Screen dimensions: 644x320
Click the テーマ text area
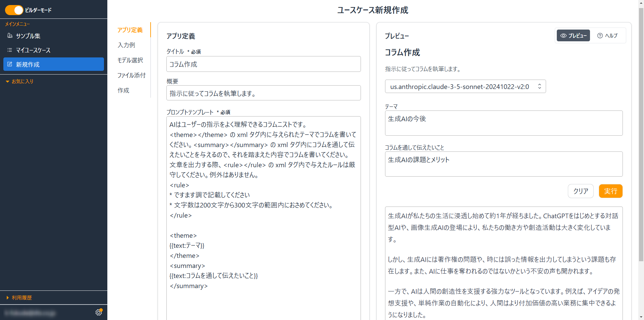(x=504, y=123)
